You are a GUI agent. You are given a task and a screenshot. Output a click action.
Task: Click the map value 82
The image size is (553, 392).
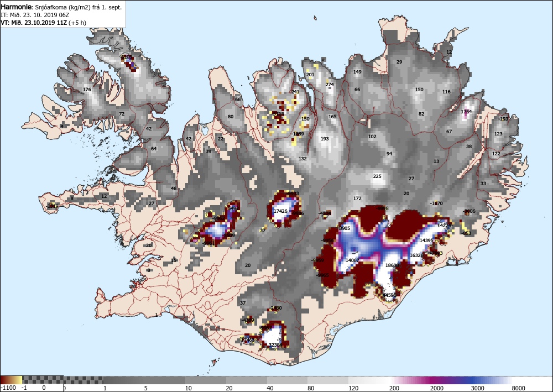pyautogui.click(x=421, y=114)
